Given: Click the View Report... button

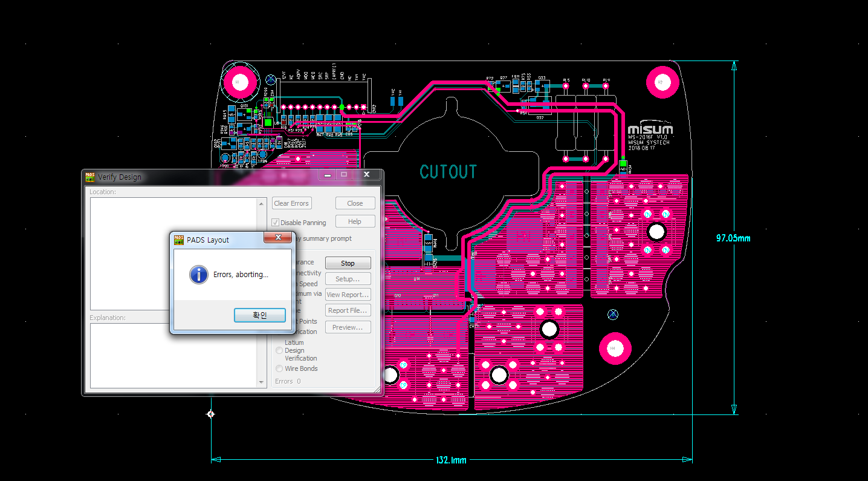Looking at the screenshot, I should pyautogui.click(x=348, y=295).
